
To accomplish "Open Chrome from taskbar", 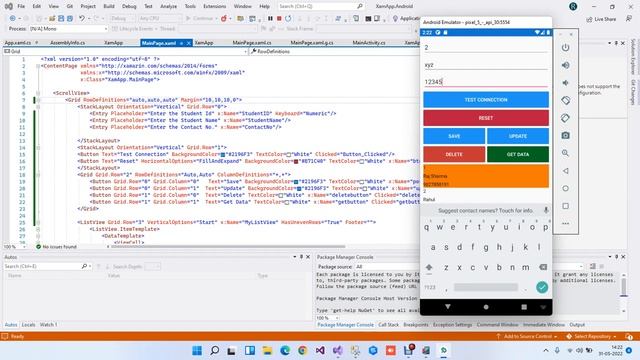I will (302, 351).
